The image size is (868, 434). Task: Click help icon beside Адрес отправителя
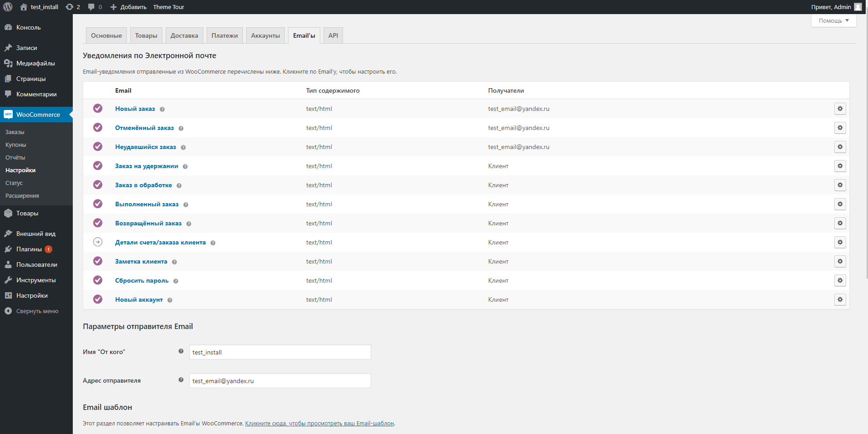(x=181, y=380)
